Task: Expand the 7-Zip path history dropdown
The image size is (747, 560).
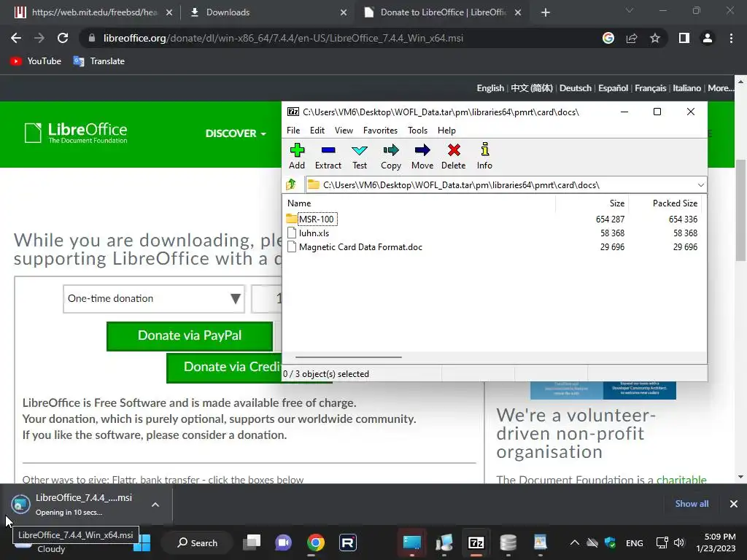Action: pos(701,184)
